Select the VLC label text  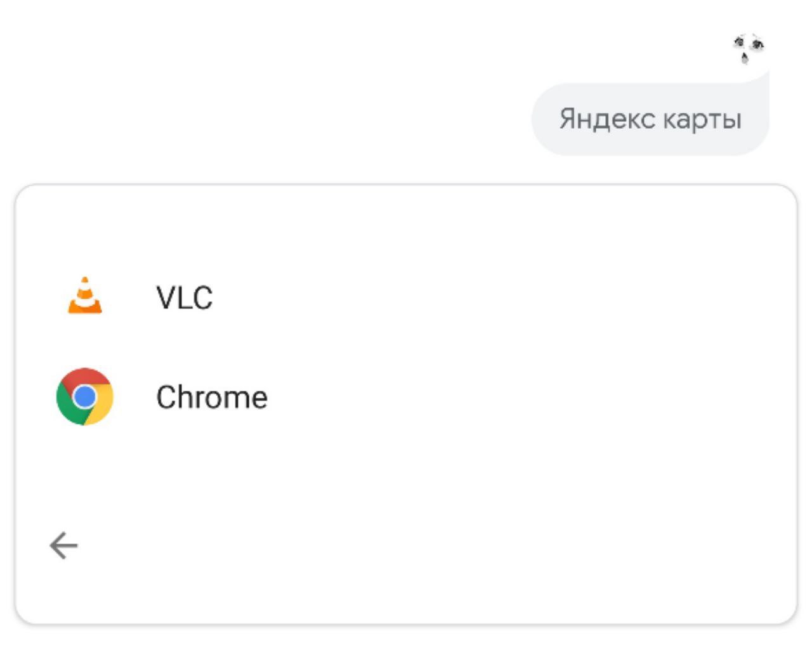[185, 297]
